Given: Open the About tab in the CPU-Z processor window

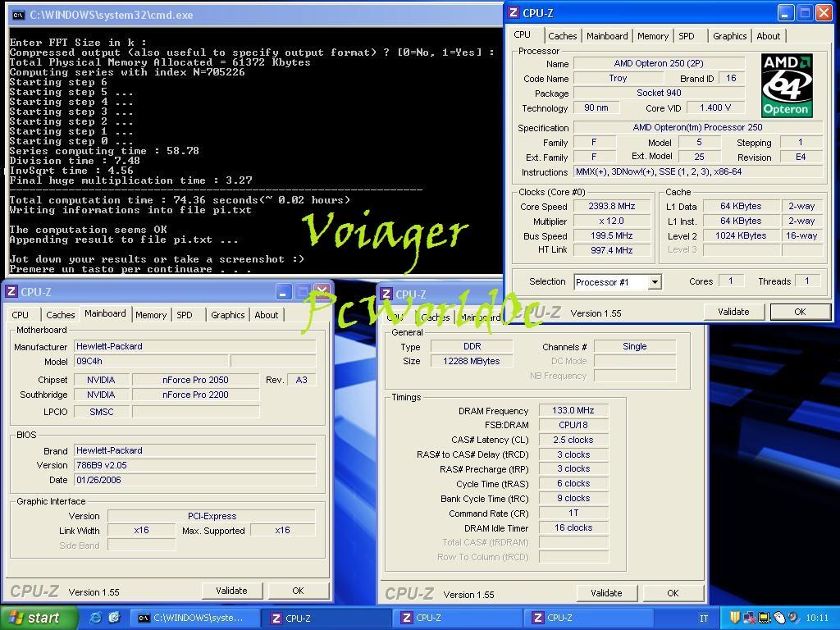Looking at the screenshot, I should click(768, 36).
